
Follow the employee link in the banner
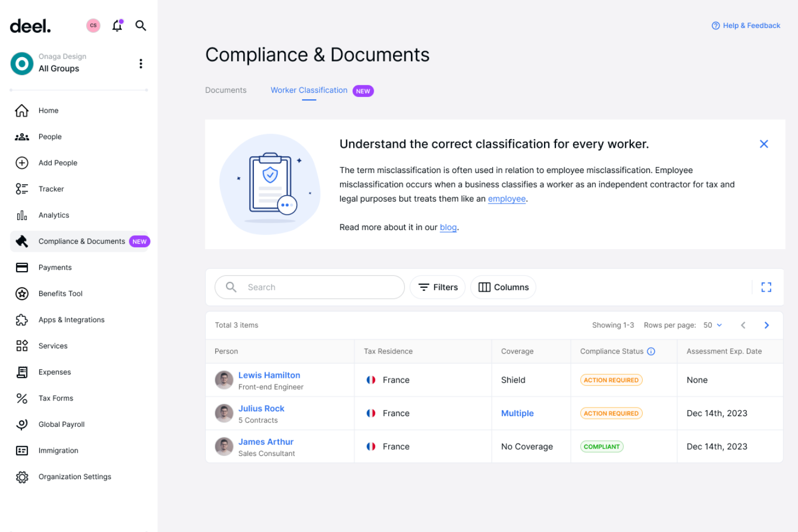tap(507, 199)
